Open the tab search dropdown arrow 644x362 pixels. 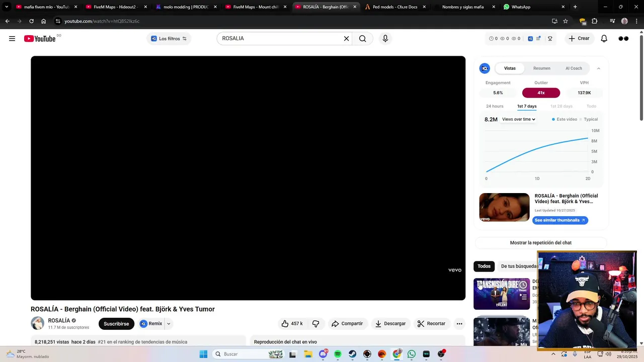pyautogui.click(x=7, y=7)
